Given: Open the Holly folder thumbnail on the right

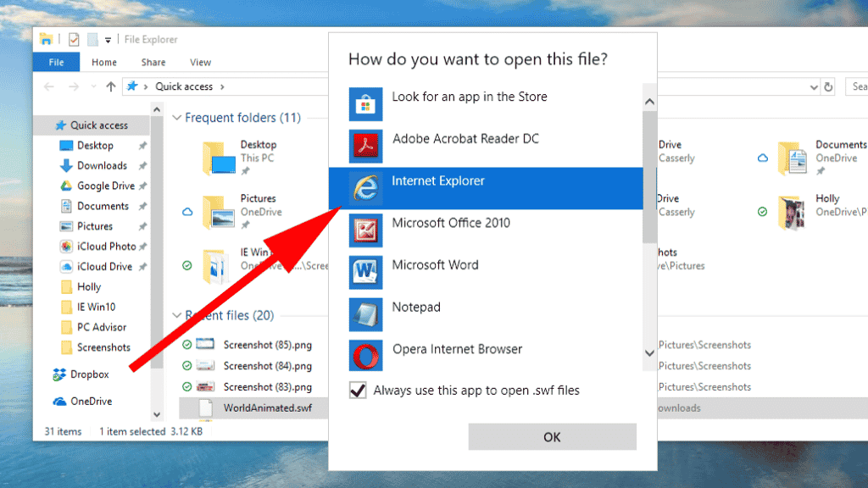Looking at the screenshot, I should [x=792, y=212].
